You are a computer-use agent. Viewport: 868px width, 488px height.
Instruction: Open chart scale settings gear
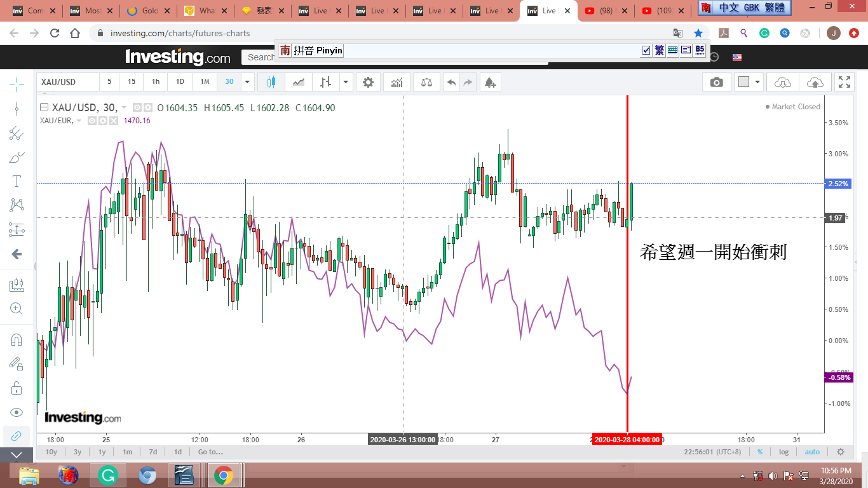pos(841,452)
